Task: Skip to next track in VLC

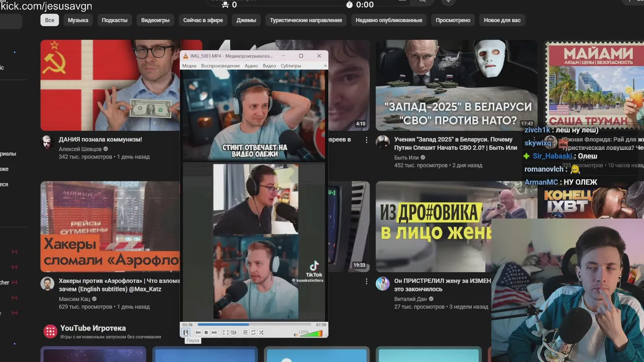Action: click(x=214, y=332)
